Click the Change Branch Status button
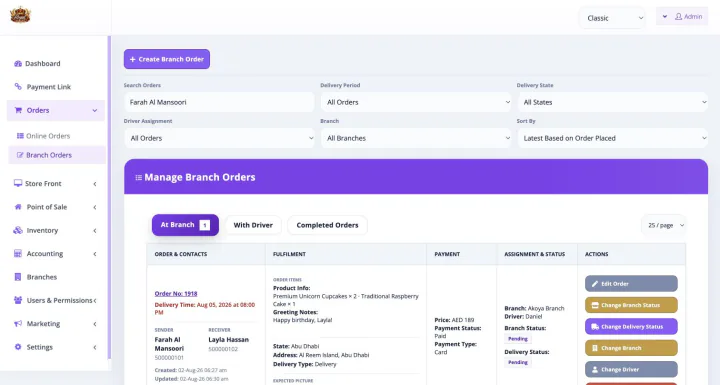720x385 pixels. [631, 305]
